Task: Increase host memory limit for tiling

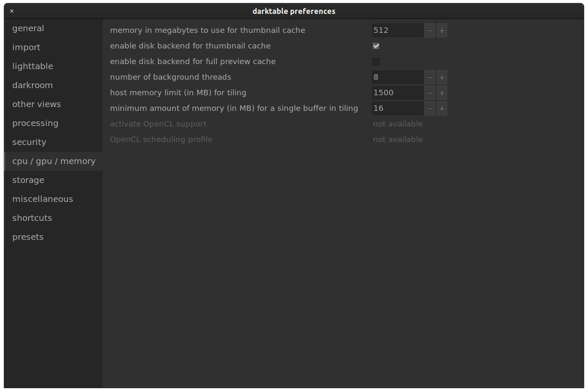Action: point(442,93)
